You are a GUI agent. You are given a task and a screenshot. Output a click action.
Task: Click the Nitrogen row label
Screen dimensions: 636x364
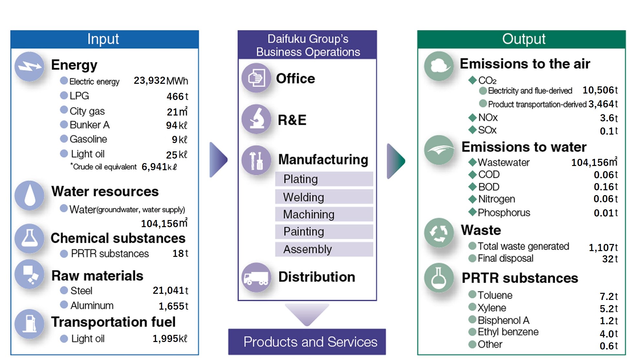(x=497, y=199)
